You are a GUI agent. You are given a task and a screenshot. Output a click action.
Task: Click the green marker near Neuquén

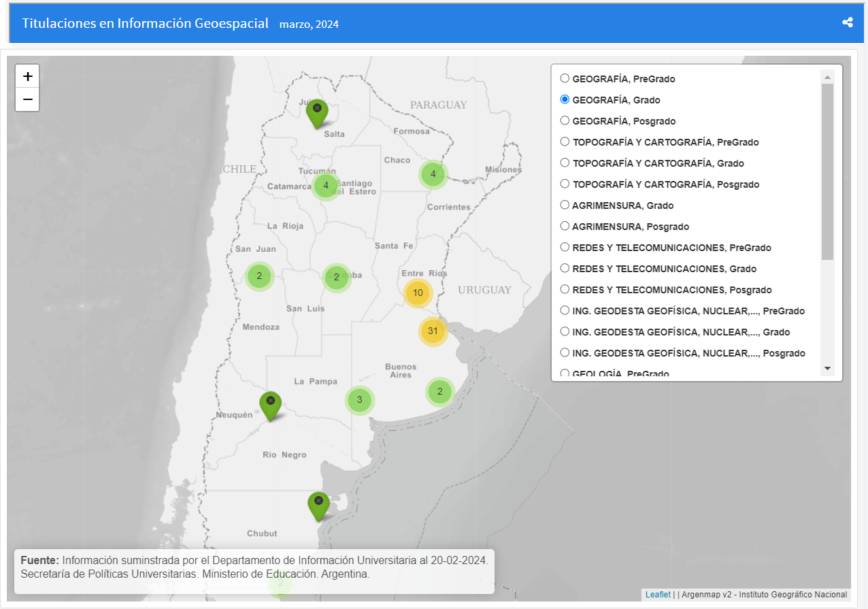point(270,404)
